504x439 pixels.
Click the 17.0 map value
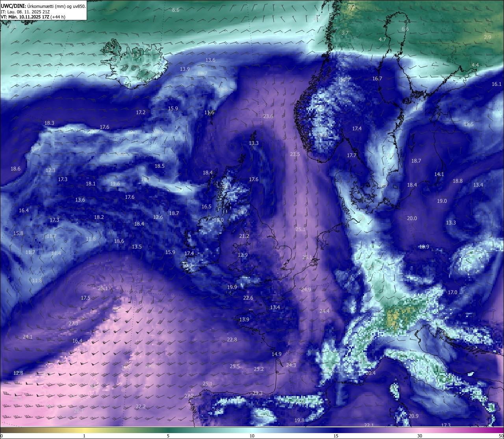(x=452, y=292)
